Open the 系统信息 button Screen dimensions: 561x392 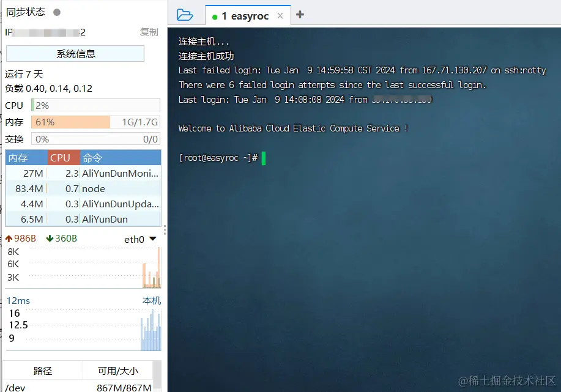click(x=75, y=54)
